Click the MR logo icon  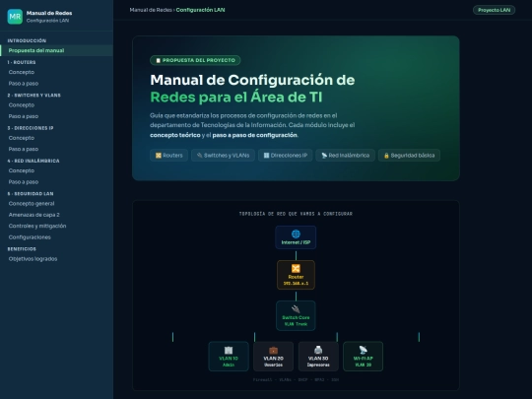coord(15,17)
